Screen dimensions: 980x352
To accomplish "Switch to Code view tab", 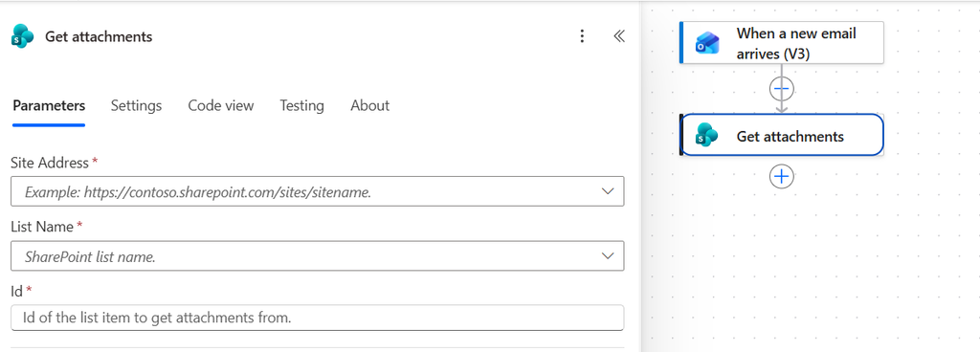I will tap(221, 105).
